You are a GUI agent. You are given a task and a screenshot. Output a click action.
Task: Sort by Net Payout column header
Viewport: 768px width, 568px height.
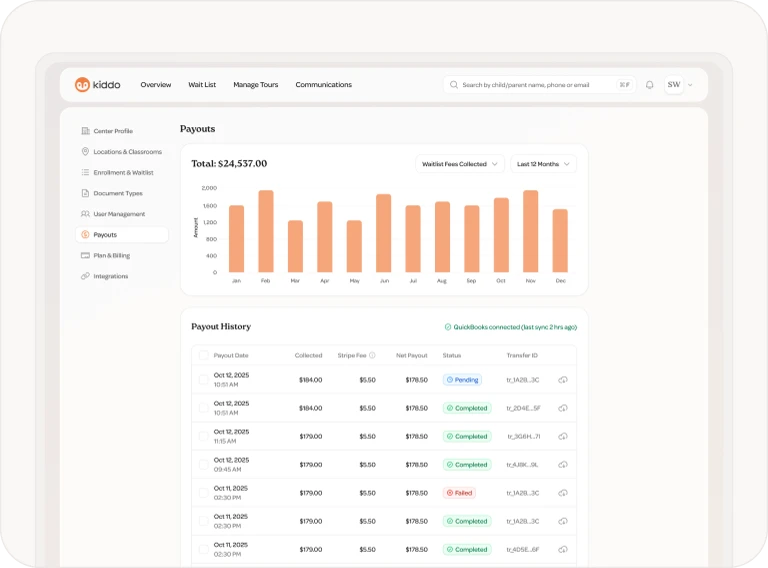click(x=411, y=355)
